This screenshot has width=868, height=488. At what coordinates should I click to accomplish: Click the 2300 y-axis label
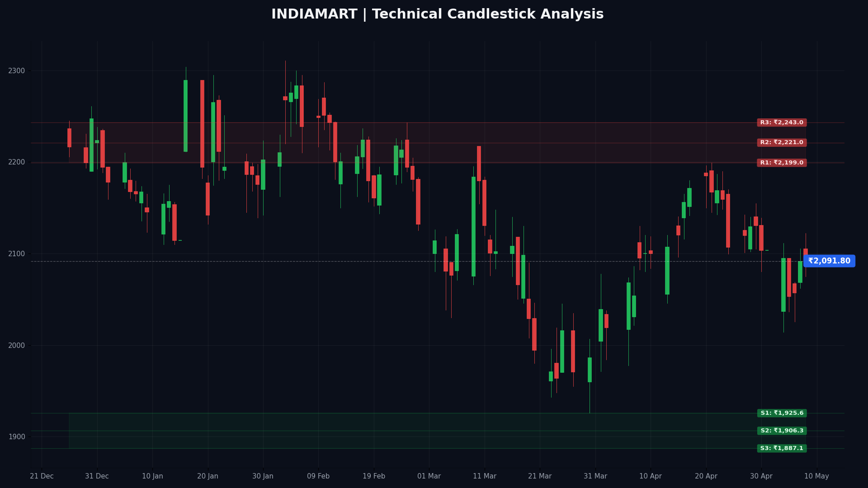17,70
